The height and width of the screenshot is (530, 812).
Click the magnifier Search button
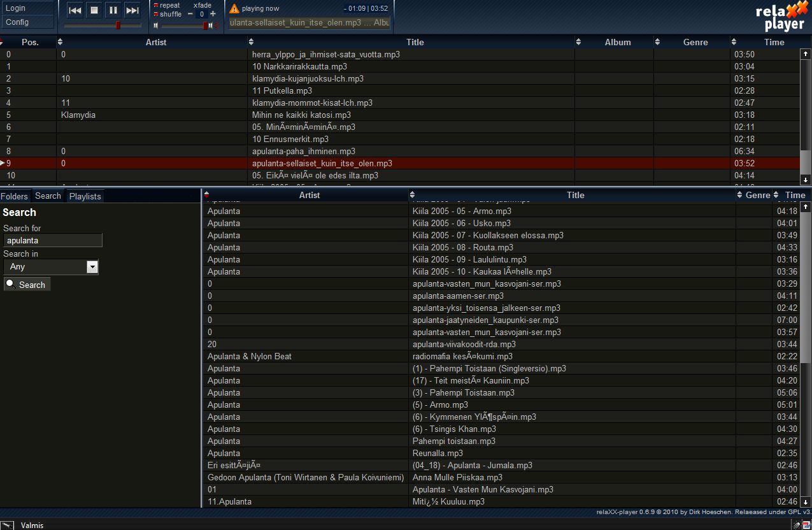pos(27,285)
